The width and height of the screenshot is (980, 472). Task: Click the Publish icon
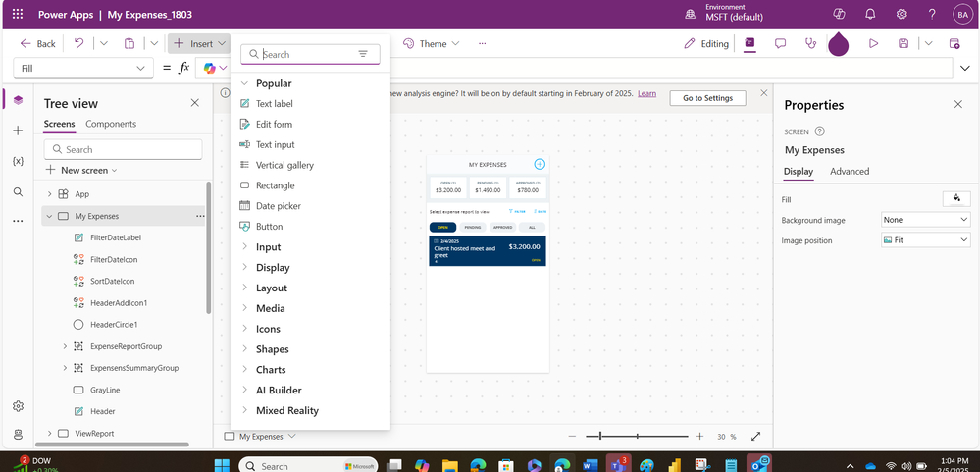(954, 43)
